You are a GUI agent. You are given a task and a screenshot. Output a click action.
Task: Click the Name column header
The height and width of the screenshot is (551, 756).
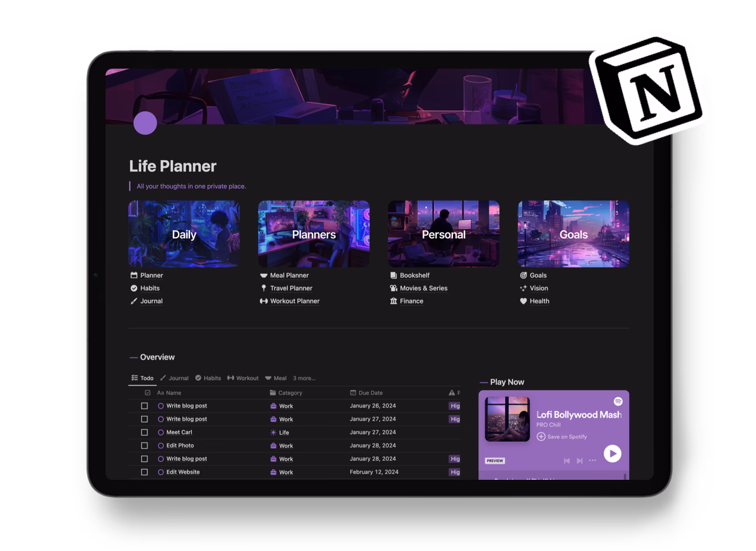[x=169, y=393]
